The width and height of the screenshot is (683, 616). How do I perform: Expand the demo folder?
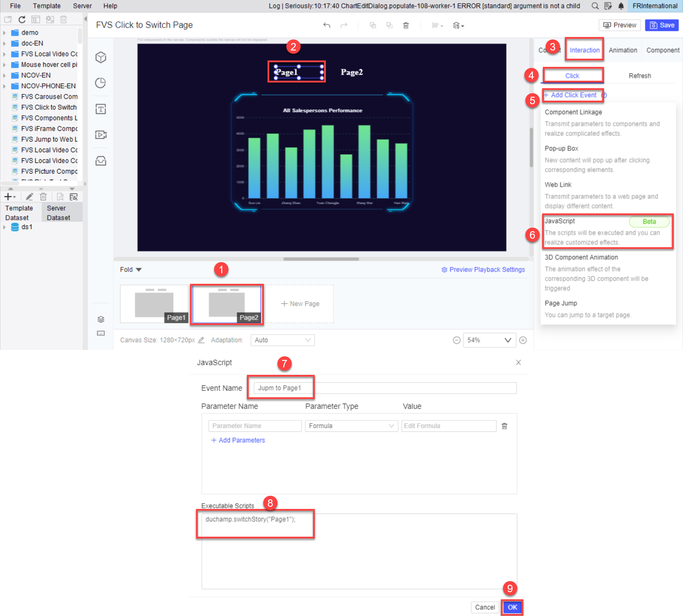coord(5,32)
